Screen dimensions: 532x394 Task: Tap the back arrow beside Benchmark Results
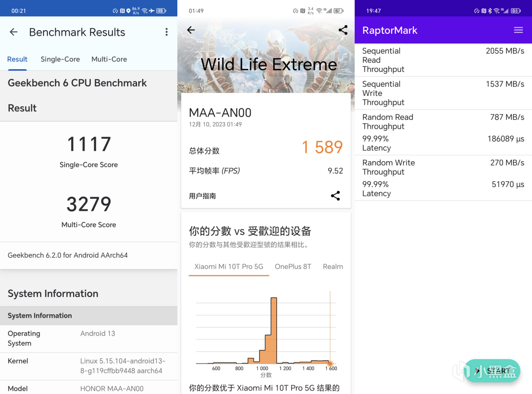(14, 32)
